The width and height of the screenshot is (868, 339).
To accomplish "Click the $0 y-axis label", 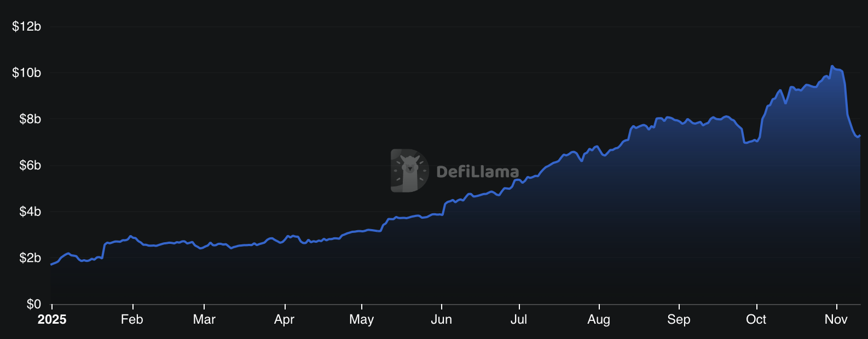I will point(34,304).
